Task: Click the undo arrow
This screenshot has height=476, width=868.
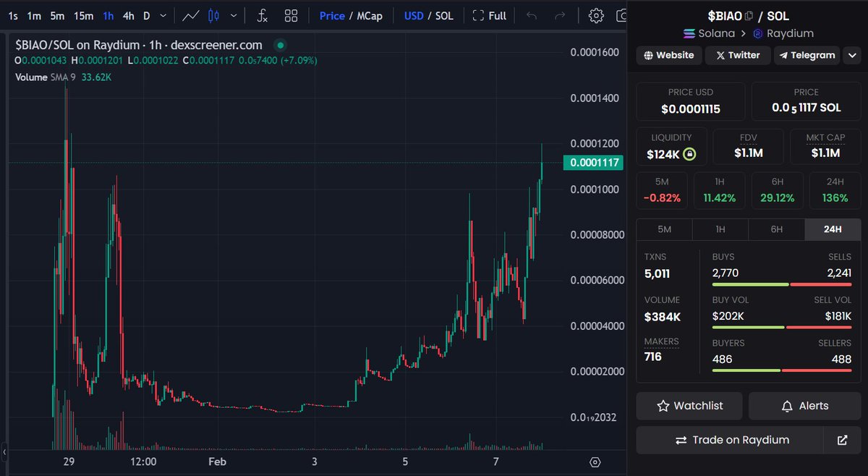Action: (x=532, y=15)
